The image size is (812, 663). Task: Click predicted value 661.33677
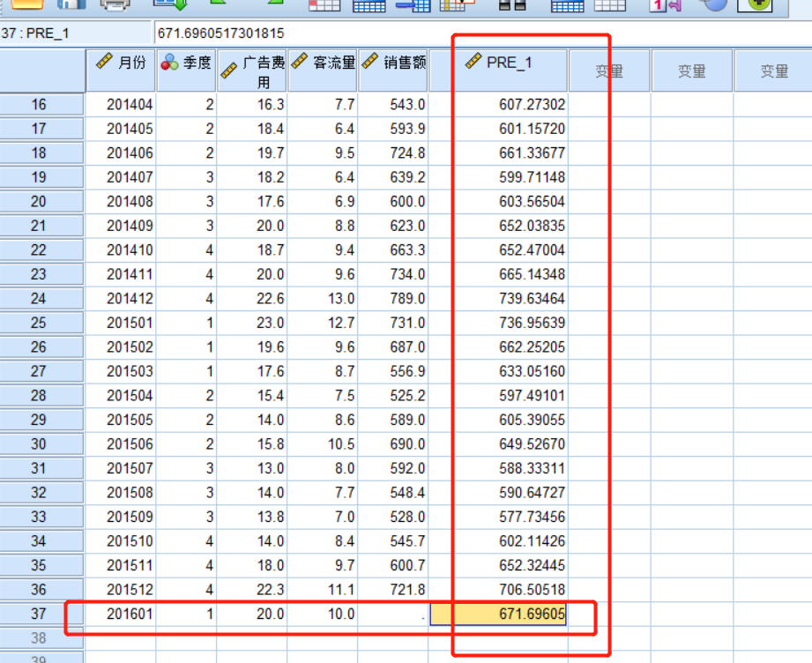[x=498, y=153]
